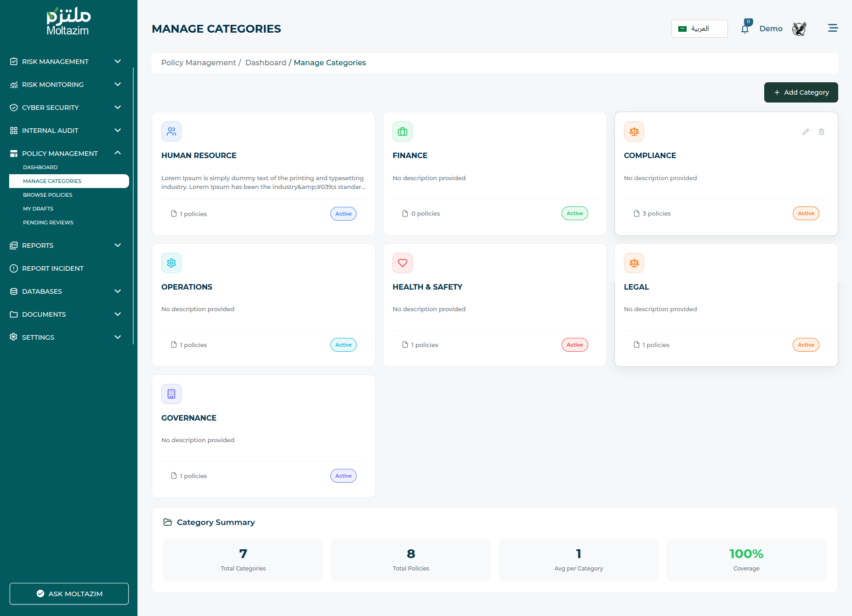Go to Pending Reviews in sidebar
Screen dimensions: 852x616
click(48, 222)
